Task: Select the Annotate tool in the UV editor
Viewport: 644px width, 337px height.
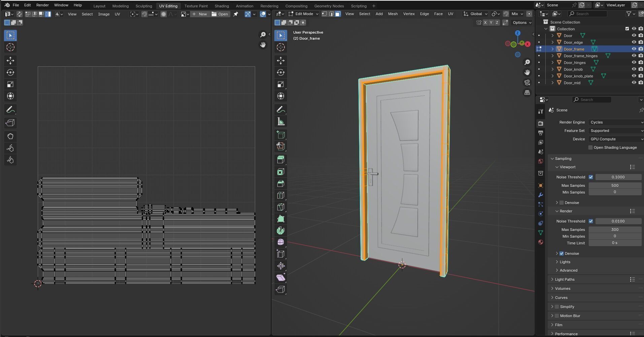Action: coord(10,109)
